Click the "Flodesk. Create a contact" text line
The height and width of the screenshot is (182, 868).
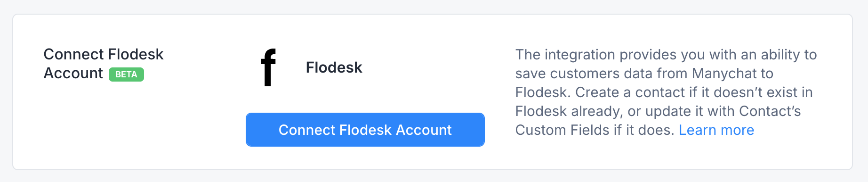664,92
